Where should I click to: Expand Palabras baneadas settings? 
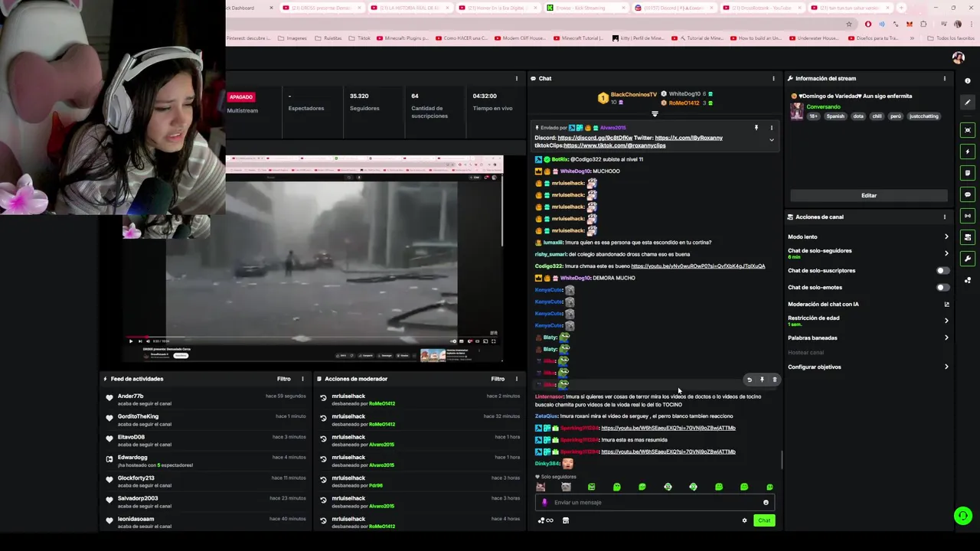(946, 337)
